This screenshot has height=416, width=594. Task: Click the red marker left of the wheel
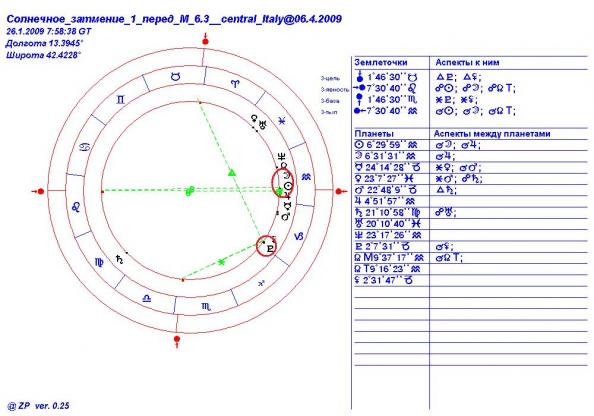click(38, 191)
